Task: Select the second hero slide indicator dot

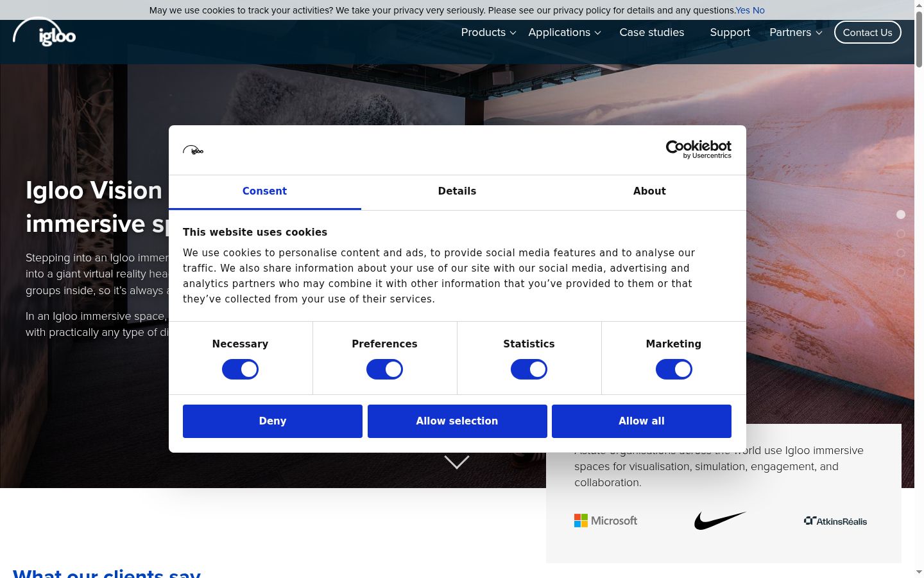Action: (901, 234)
